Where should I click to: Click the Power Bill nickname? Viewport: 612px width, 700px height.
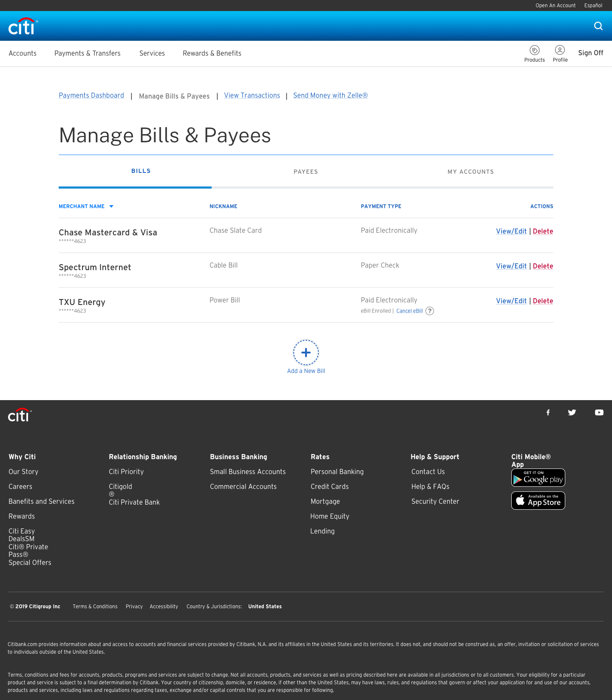225,300
